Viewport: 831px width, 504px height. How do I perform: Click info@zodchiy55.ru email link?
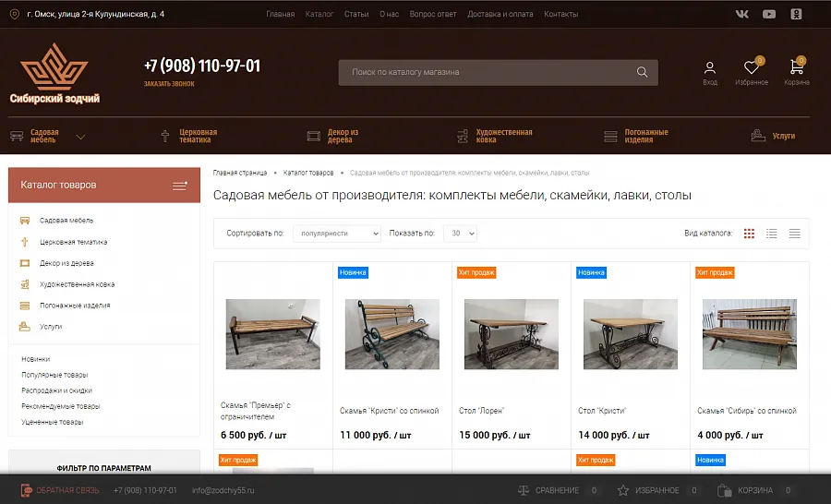tap(223, 490)
